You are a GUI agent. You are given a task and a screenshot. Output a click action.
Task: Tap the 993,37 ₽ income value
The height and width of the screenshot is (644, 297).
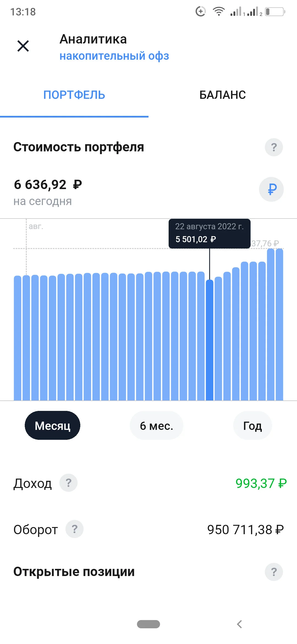261,483
